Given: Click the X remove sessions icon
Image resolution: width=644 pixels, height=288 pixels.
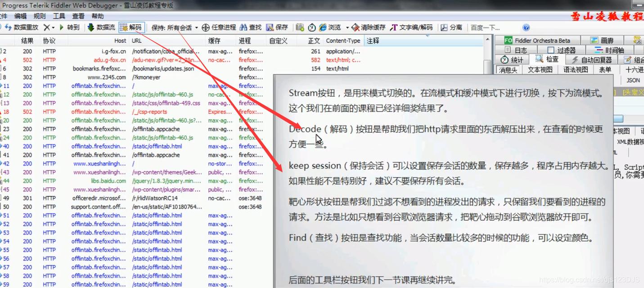Looking at the screenshot, I should (46, 27).
